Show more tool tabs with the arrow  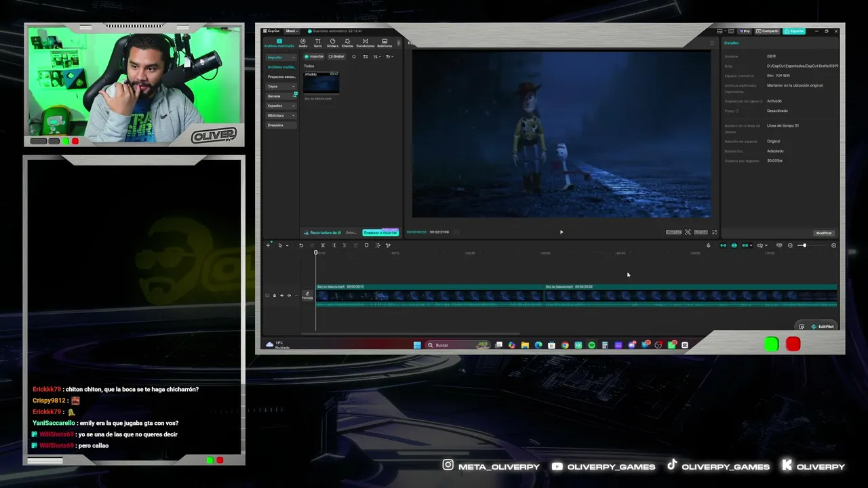click(398, 43)
